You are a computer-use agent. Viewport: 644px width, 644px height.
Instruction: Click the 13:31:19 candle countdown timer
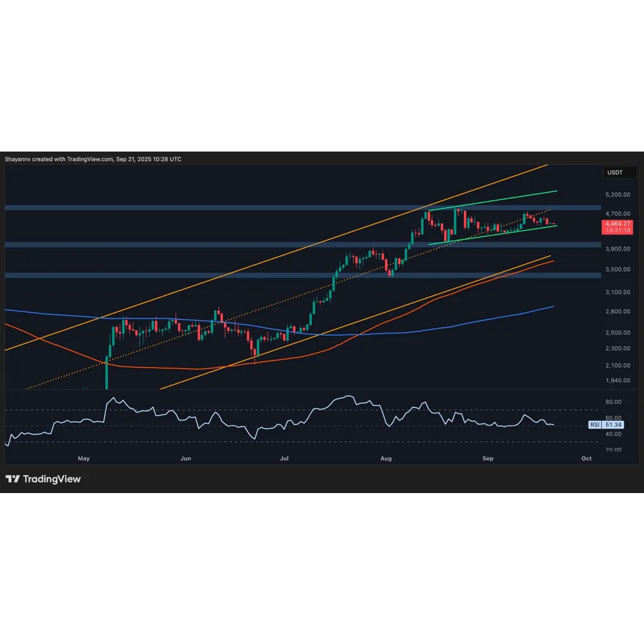click(618, 230)
